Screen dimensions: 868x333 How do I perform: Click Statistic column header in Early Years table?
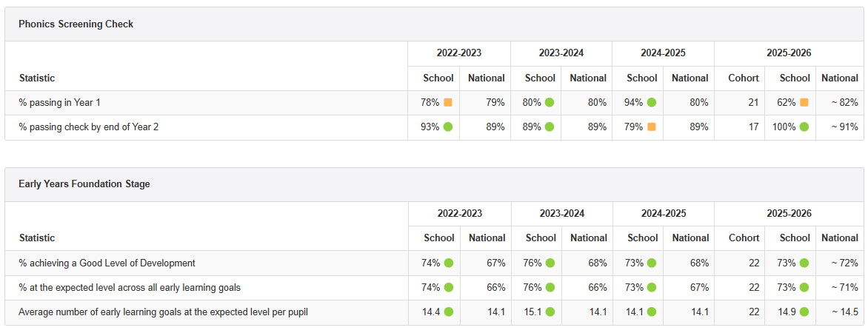click(x=37, y=238)
